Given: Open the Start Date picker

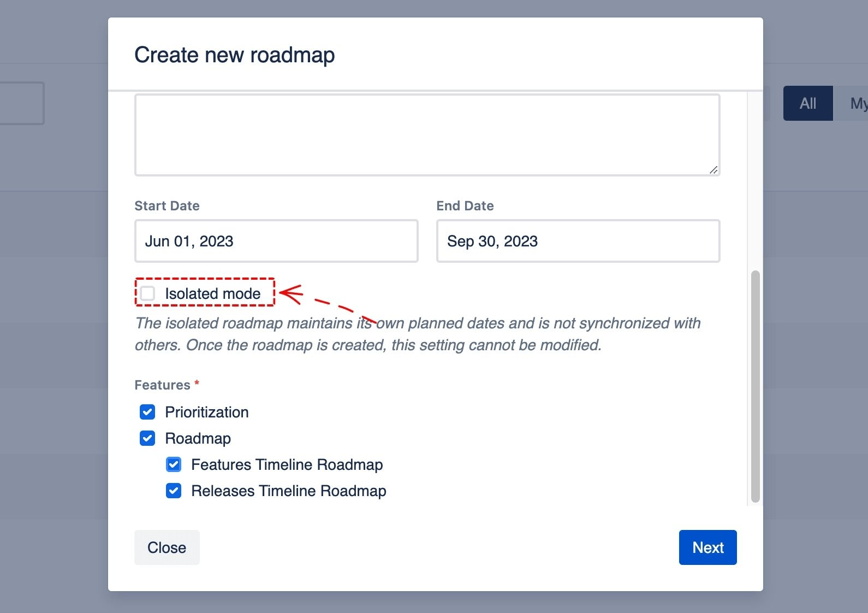Looking at the screenshot, I should click(276, 241).
